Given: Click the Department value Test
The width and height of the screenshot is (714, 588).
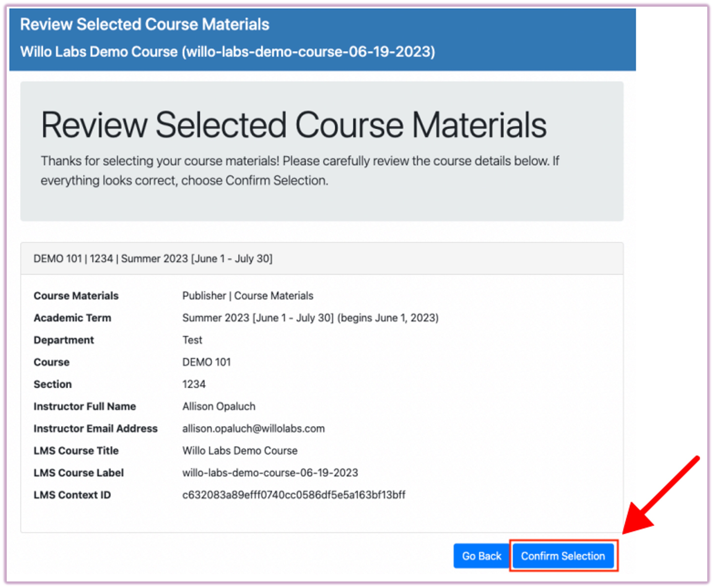Looking at the screenshot, I should [192, 340].
